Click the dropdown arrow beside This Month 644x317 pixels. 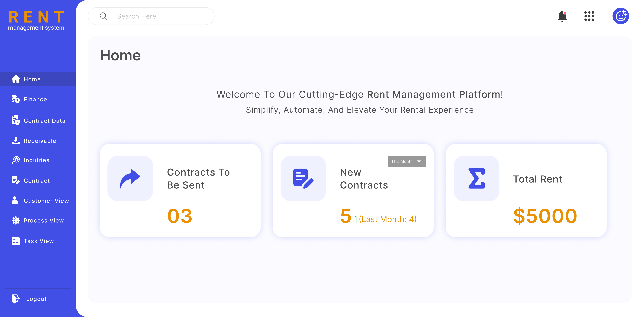(419, 161)
